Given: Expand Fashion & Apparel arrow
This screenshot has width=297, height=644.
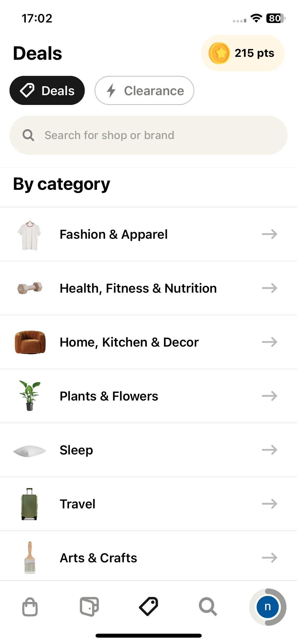Looking at the screenshot, I should click(x=269, y=234).
